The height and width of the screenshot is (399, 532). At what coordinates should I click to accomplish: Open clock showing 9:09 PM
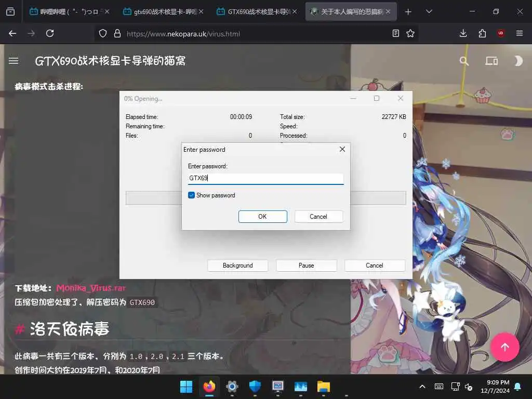(x=495, y=387)
